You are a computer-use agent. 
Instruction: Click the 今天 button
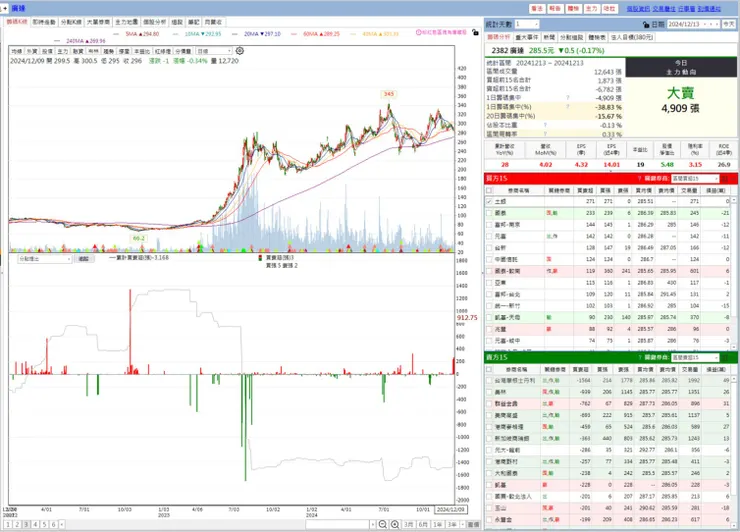(729, 24)
